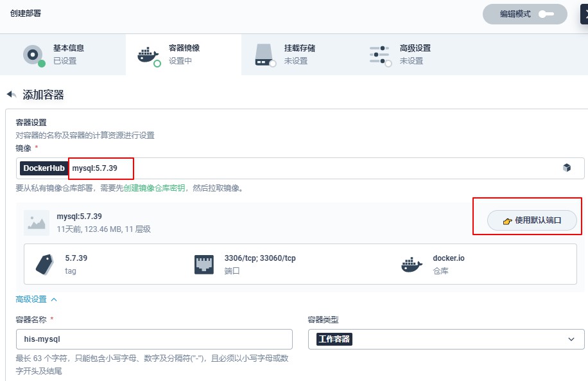This screenshot has height=381, width=588.
Task: Click the Docker whale icon for 容器镜像
Action: coord(148,56)
